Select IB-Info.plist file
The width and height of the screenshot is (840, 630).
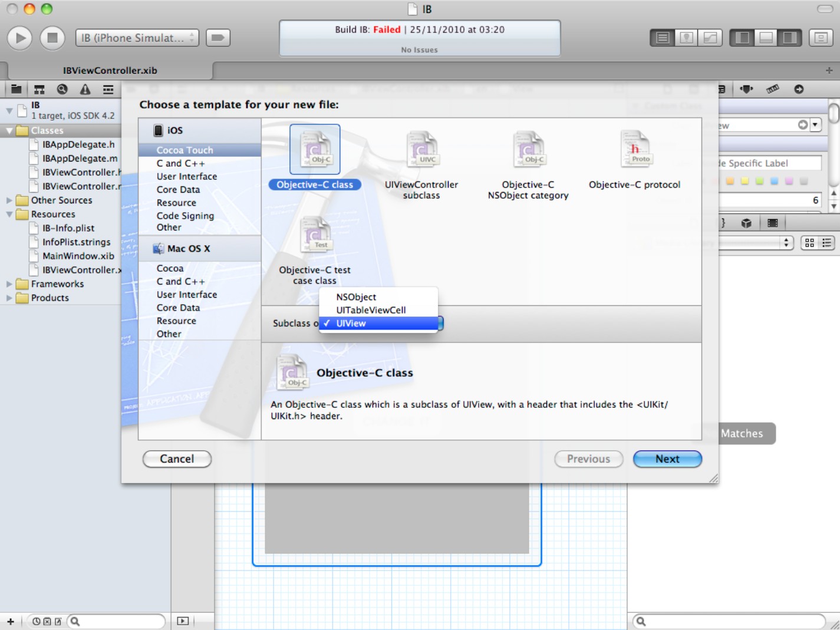click(x=68, y=228)
